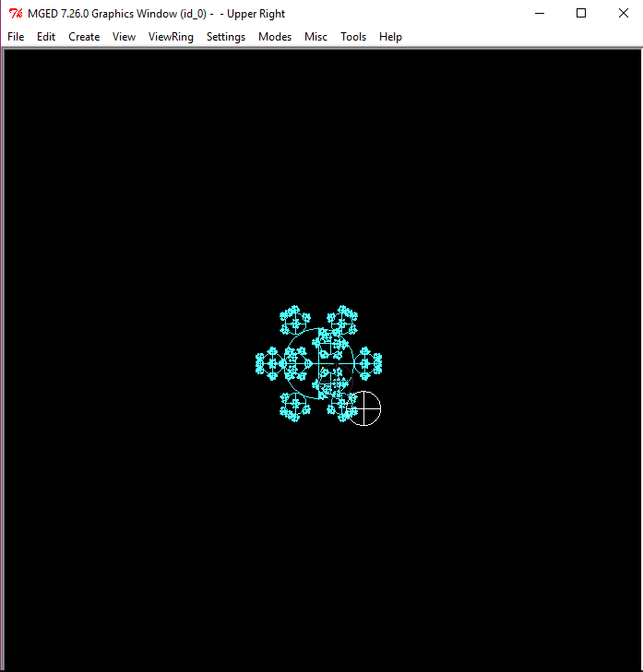Open the View menu

pyautogui.click(x=124, y=37)
